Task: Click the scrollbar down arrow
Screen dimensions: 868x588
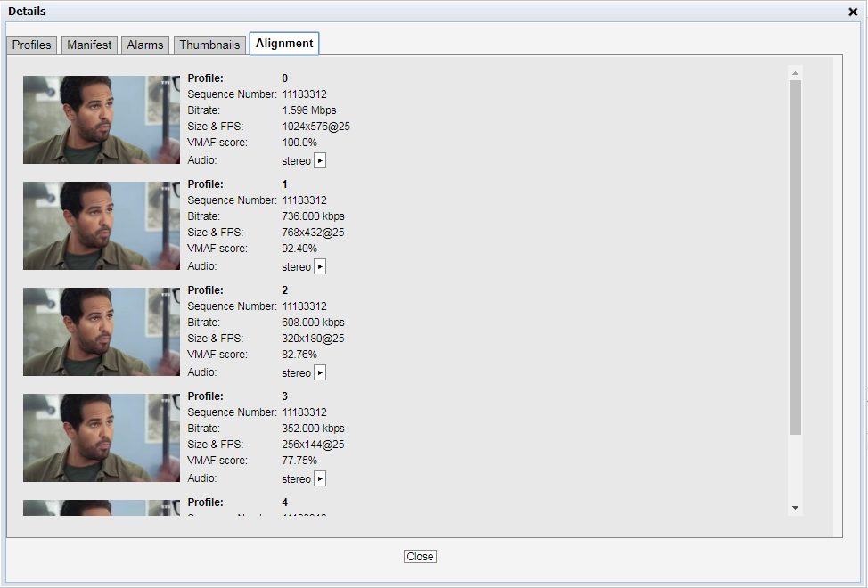Action: pyautogui.click(x=796, y=508)
